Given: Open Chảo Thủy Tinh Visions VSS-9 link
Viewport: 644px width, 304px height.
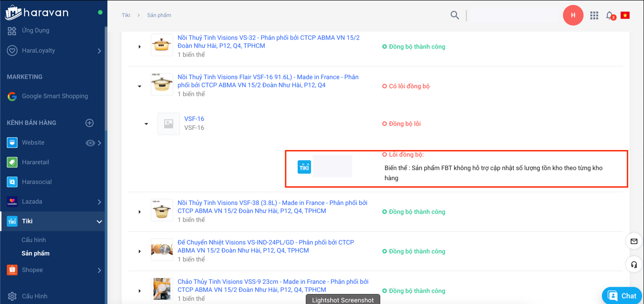Looking at the screenshot, I should [x=273, y=286].
